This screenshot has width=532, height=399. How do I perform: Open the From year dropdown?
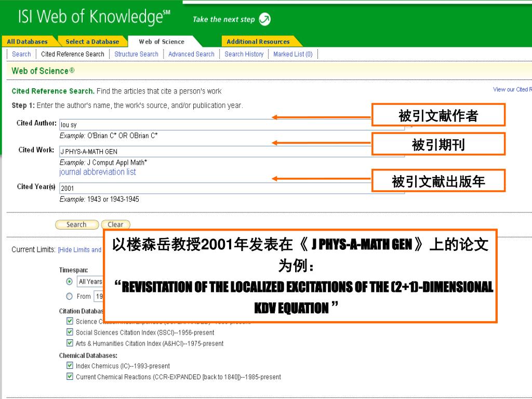tap(99, 296)
